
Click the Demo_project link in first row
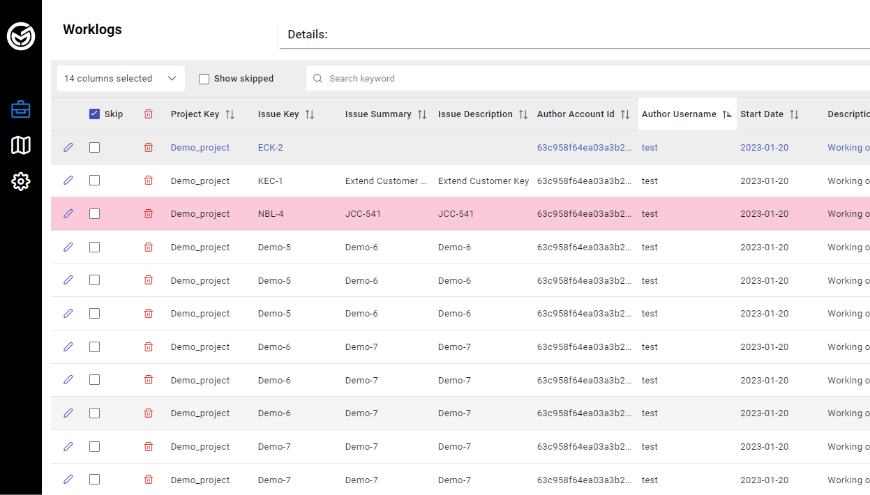(200, 148)
